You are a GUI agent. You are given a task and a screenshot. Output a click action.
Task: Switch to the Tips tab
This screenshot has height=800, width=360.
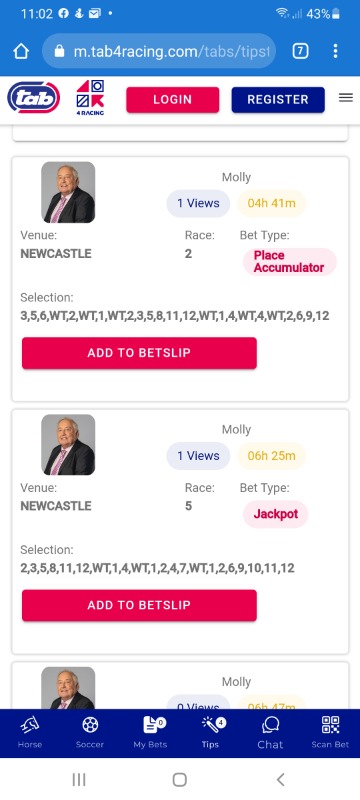210,732
